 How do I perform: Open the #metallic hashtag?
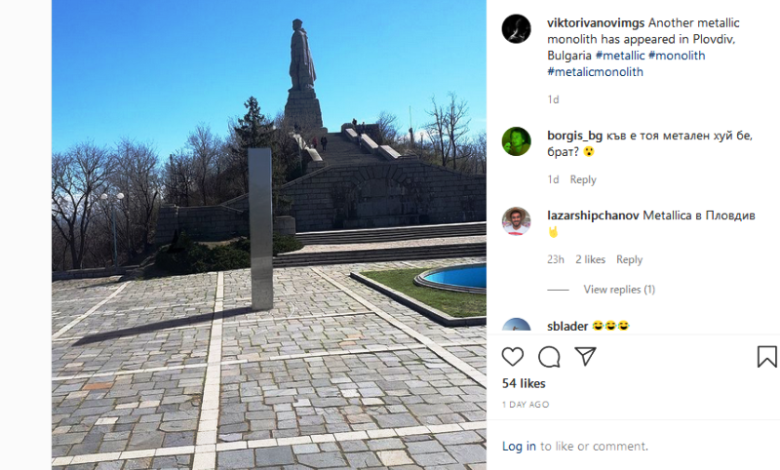(620, 55)
